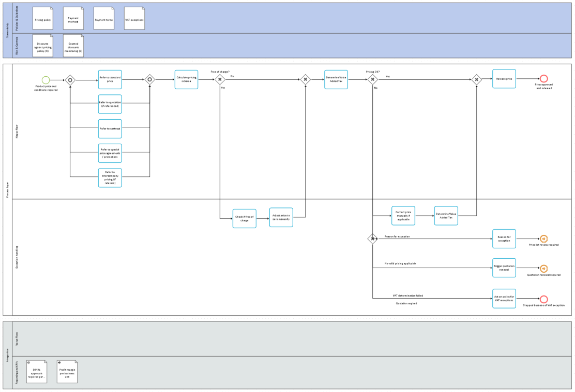Open the Payment methods document
The height and width of the screenshot is (392, 575).
[x=73, y=18]
